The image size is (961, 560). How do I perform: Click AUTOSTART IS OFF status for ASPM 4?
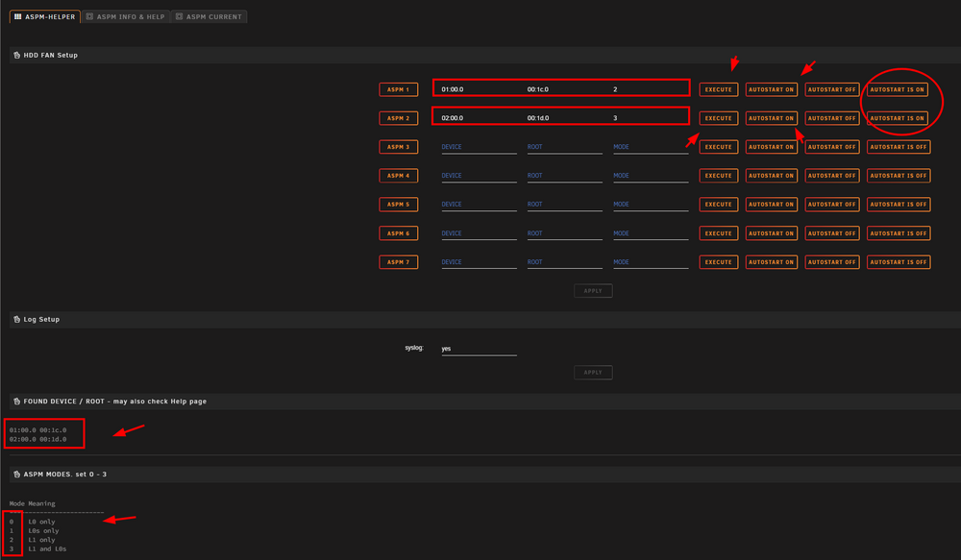(899, 176)
